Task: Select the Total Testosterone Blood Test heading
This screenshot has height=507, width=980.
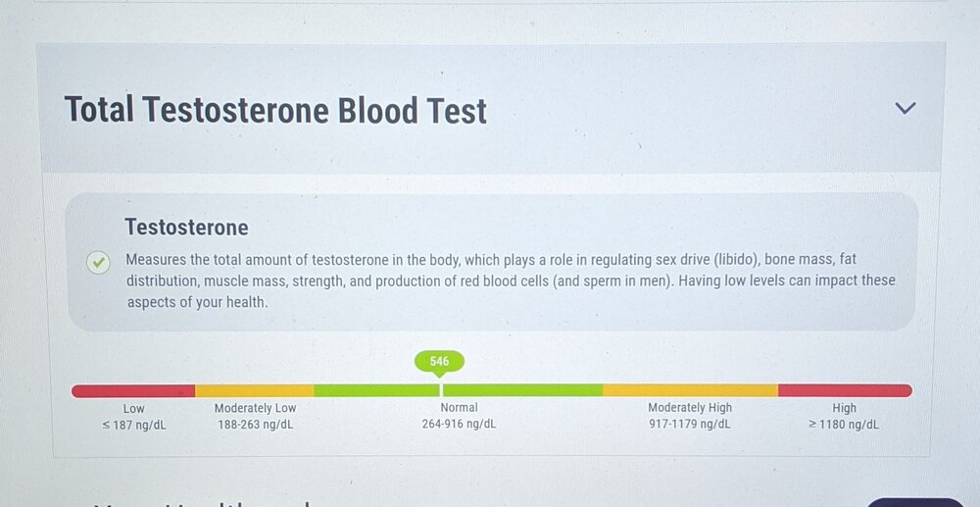Action: 275,110
